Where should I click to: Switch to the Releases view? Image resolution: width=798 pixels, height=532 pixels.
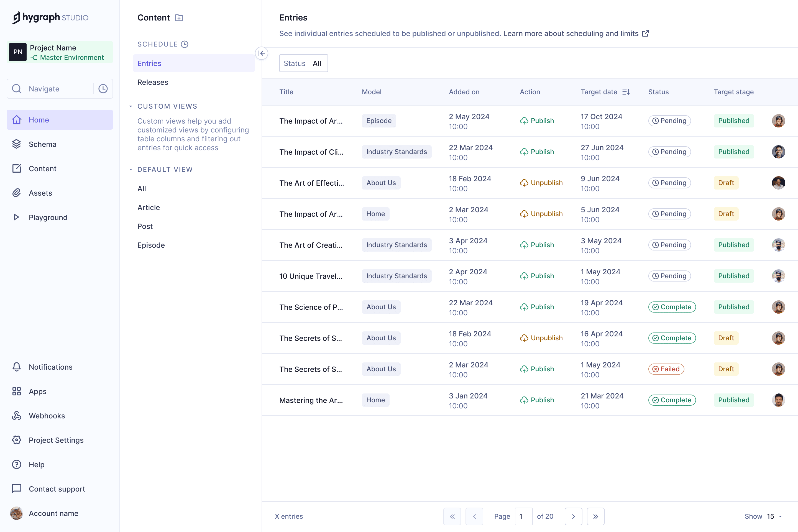pyautogui.click(x=153, y=82)
